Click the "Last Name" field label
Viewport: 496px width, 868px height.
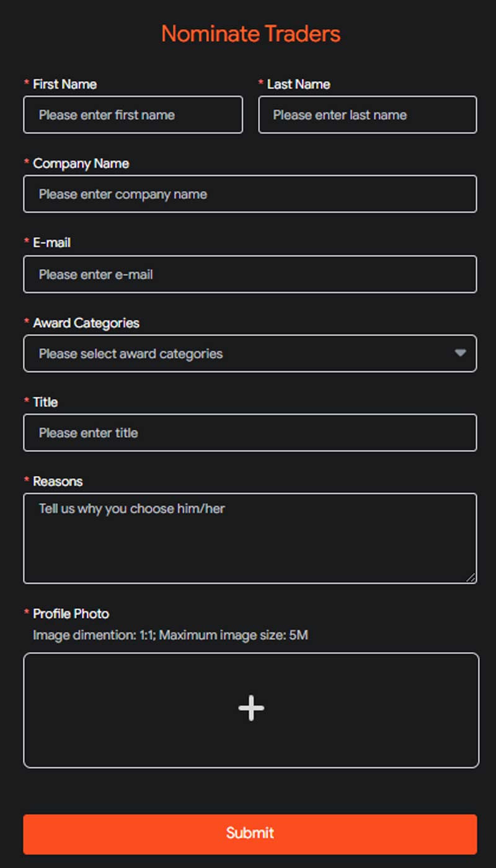[298, 84]
